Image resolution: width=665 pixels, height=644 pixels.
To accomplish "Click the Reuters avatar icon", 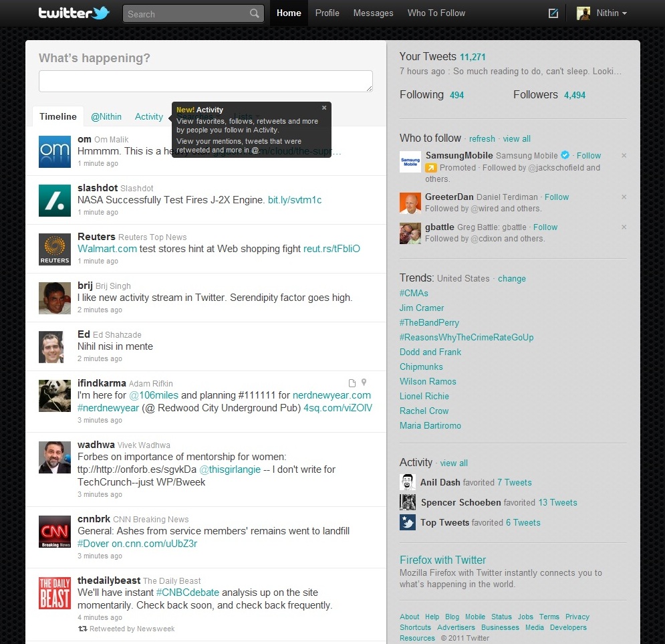I will coord(54,249).
